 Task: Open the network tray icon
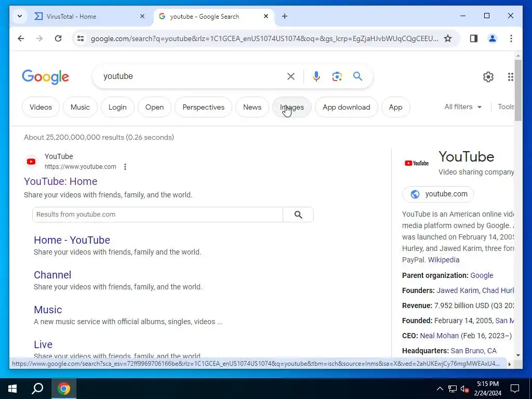pos(453,389)
